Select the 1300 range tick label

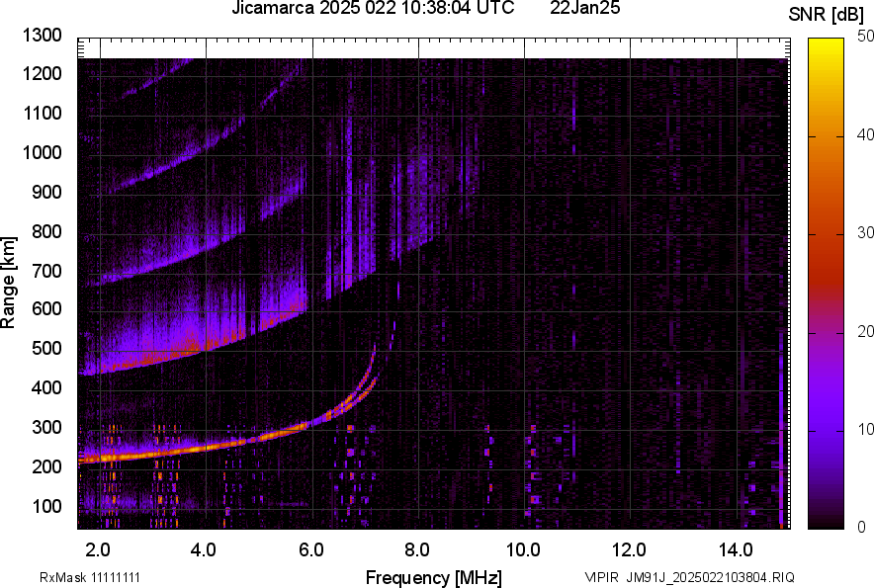click(x=42, y=36)
